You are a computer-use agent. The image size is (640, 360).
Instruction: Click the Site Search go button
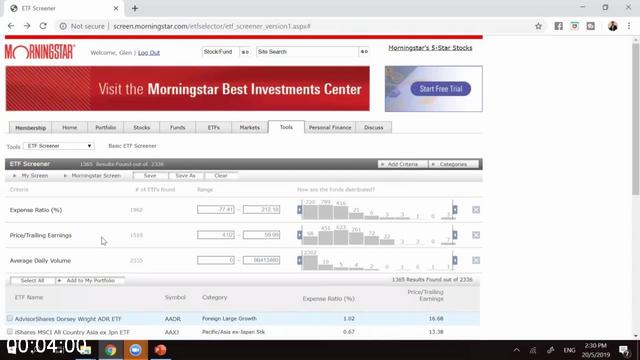point(364,52)
